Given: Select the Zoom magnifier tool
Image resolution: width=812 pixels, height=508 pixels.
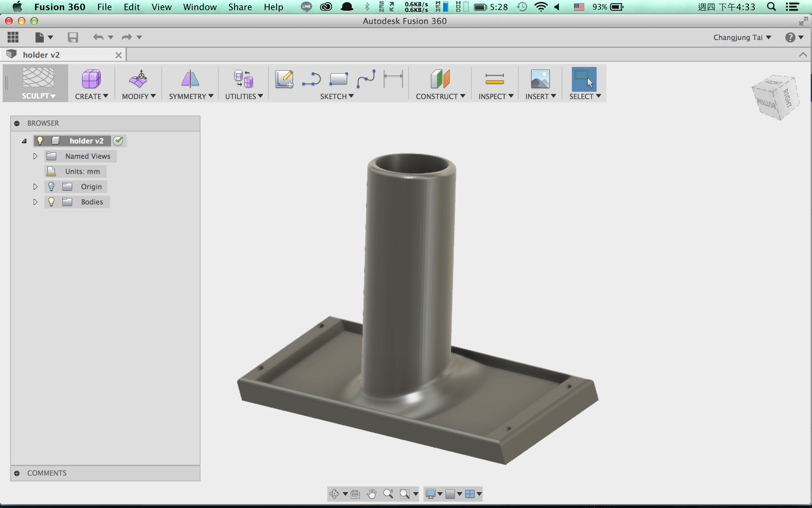Looking at the screenshot, I should tap(388, 493).
